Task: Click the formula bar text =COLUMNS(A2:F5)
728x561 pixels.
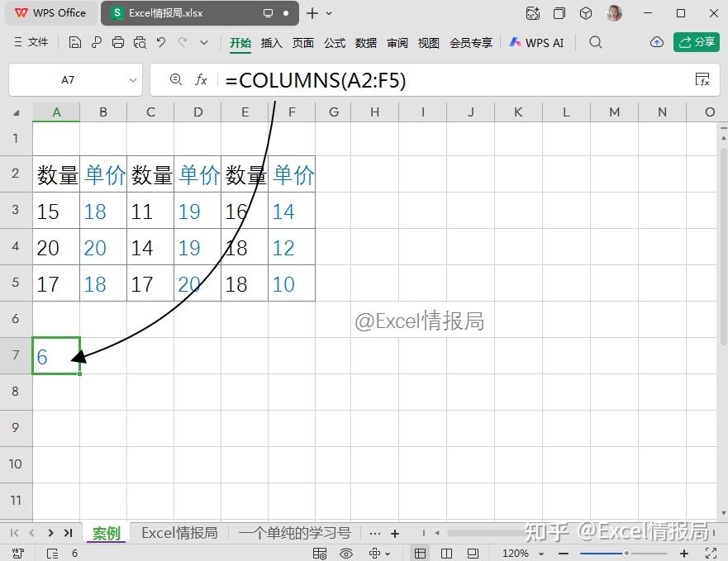Action: click(x=316, y=80)
